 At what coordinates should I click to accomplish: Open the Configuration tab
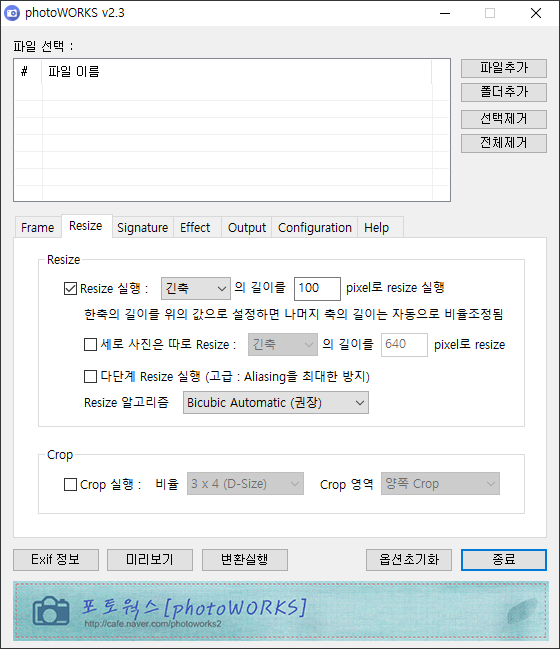(315, 227)
